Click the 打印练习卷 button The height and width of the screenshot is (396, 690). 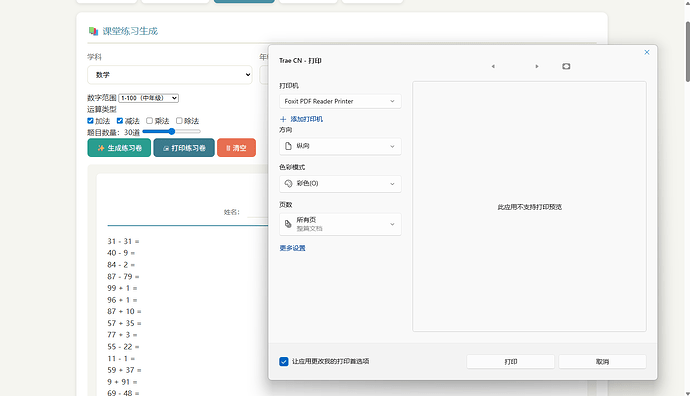point(184,148)
